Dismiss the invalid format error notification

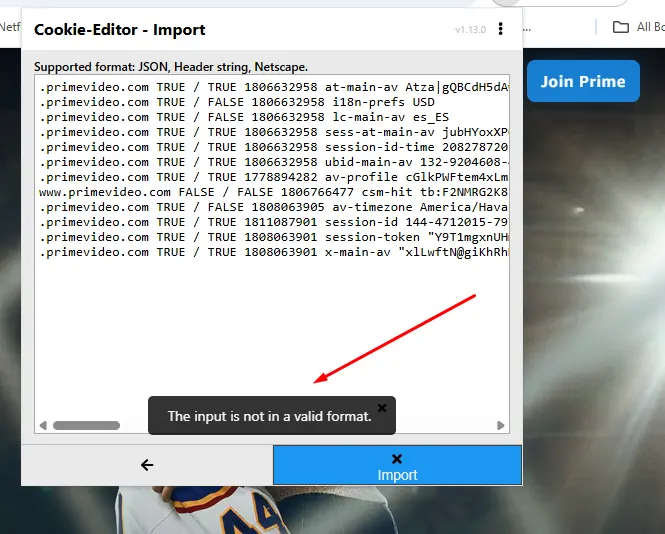pyautogui.click(x=382, y=408)
